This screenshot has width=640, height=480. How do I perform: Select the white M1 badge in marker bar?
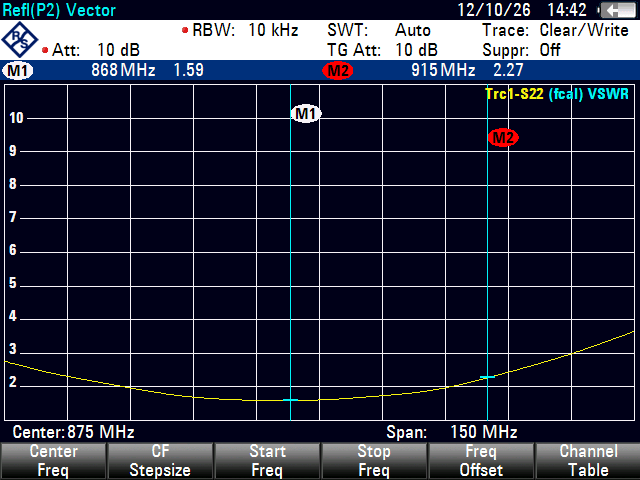coord(18,71)
